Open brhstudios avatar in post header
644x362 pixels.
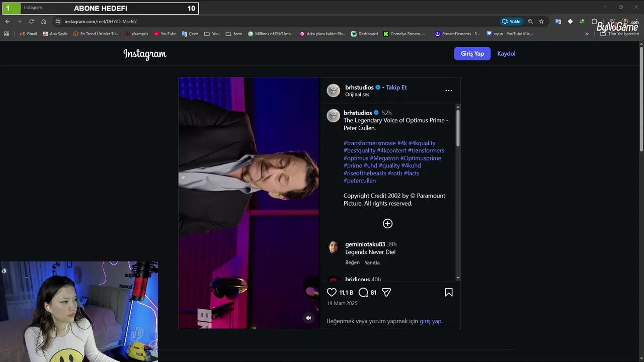click(333, 90)
